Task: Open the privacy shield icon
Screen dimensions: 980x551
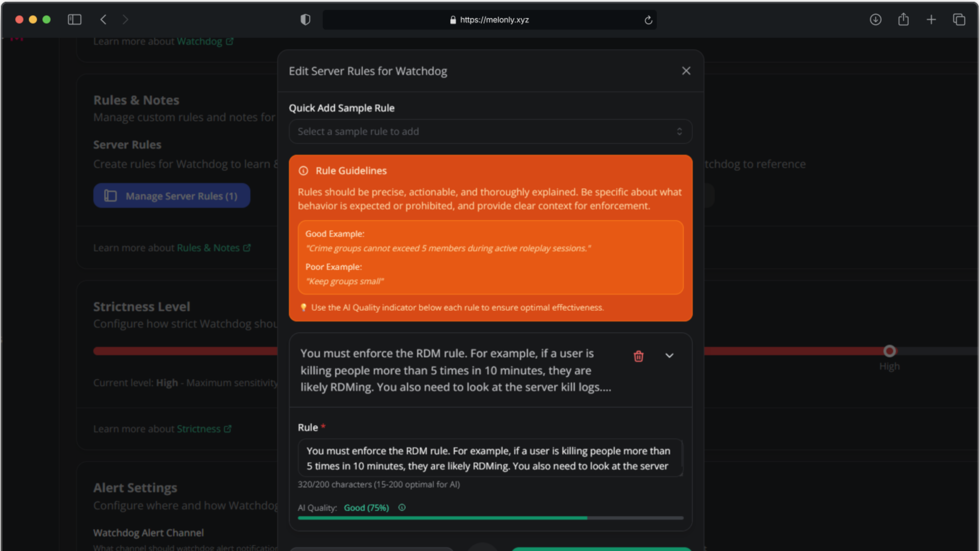Action: (x=305, y=19)
